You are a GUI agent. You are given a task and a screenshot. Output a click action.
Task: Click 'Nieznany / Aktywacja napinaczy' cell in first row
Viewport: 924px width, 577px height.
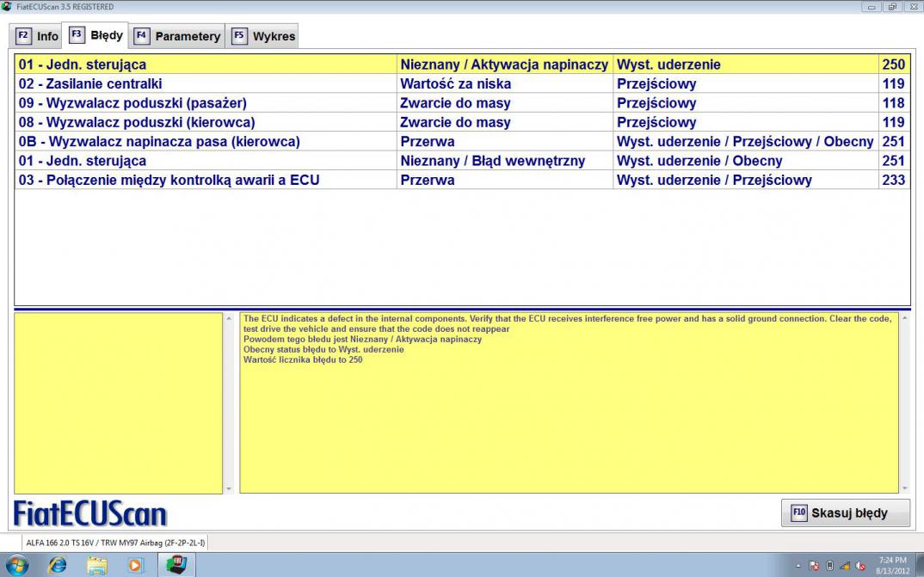click(x=504, y=64)
